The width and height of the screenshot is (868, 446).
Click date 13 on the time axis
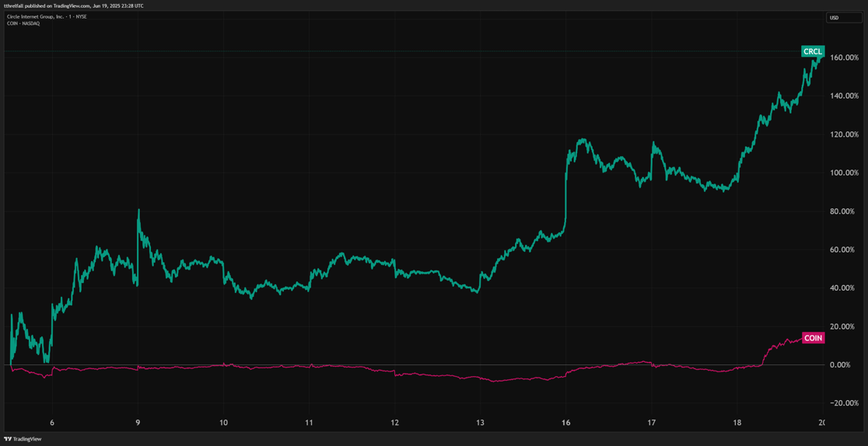click(x=480, y=422)
